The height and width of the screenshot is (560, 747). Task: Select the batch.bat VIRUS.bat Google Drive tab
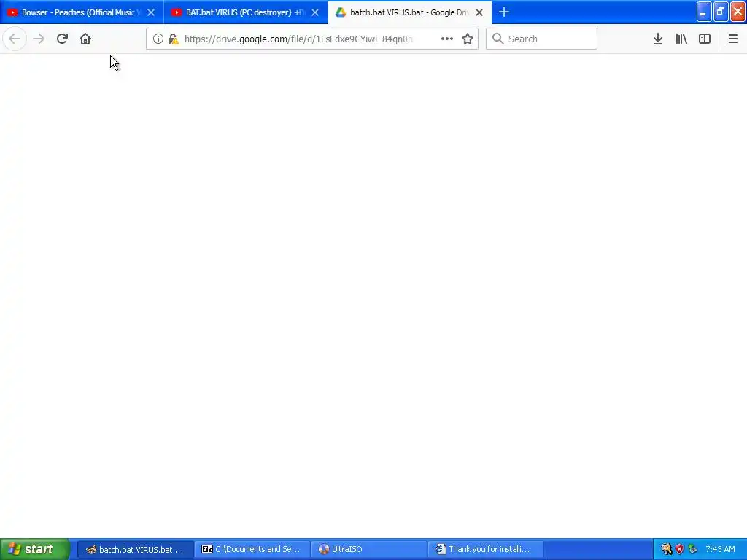coord(409,12)
